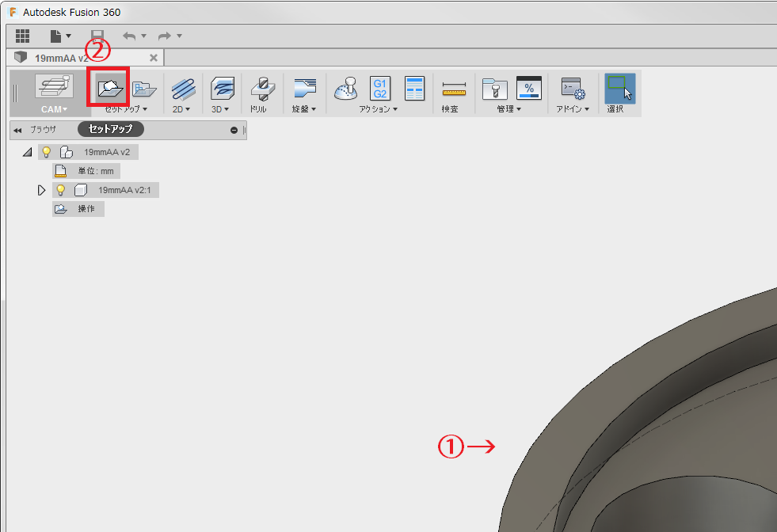777x532 pixels.
Task: Open the 旋盤 dropdown menu
Action: tap(304, 109)
